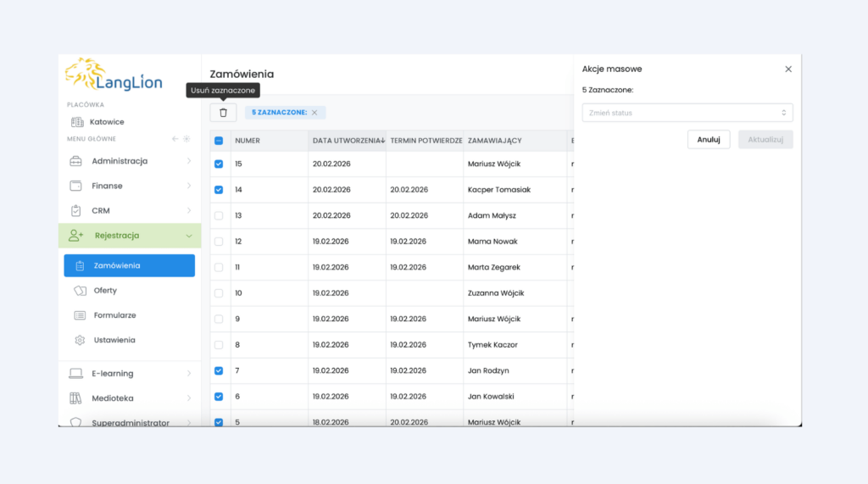Click the E-learning laptop icon

(x=76, y=374)
